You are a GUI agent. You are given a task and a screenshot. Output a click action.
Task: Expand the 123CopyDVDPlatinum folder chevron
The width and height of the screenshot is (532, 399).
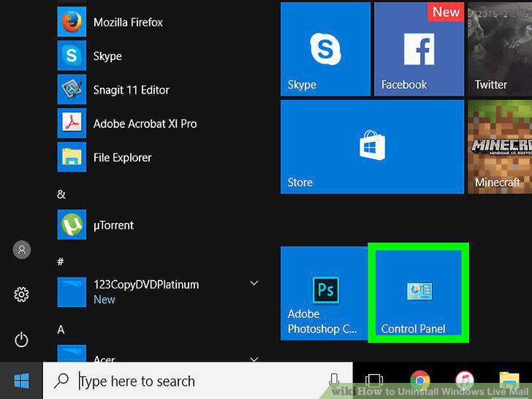tap(254, 283)
